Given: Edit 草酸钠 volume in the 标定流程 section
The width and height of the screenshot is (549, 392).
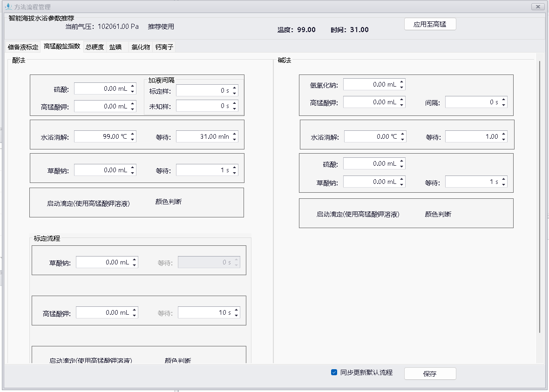Looking at the screenshot, I should pyautogui.click(x=103, y=262).
